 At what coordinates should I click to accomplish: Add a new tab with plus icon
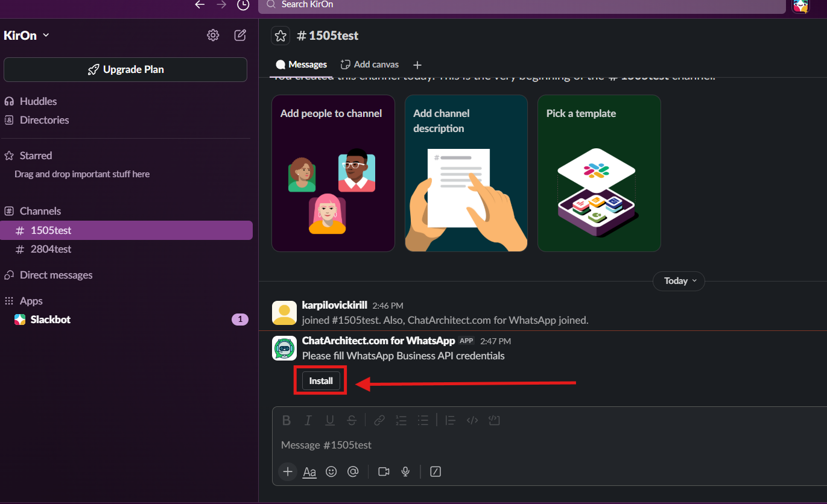(417, 65)
